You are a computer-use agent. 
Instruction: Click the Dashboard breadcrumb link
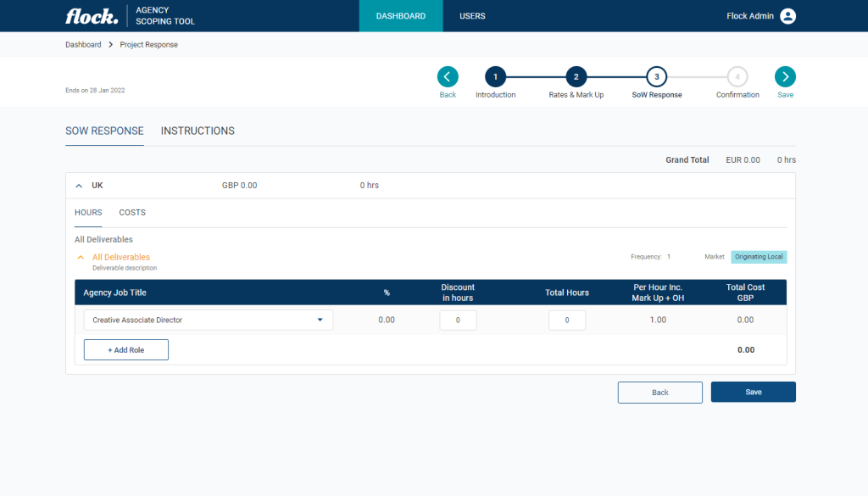coord(83,45)
